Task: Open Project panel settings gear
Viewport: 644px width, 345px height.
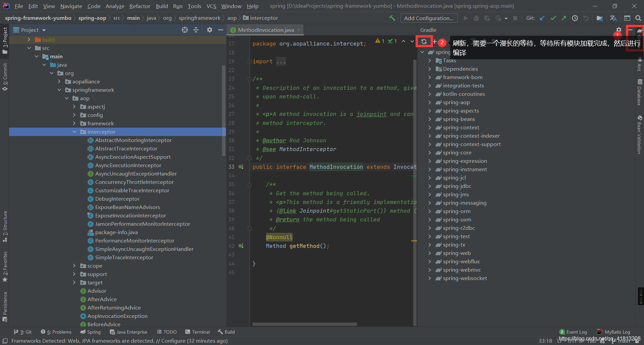Action: pos(210,30)
